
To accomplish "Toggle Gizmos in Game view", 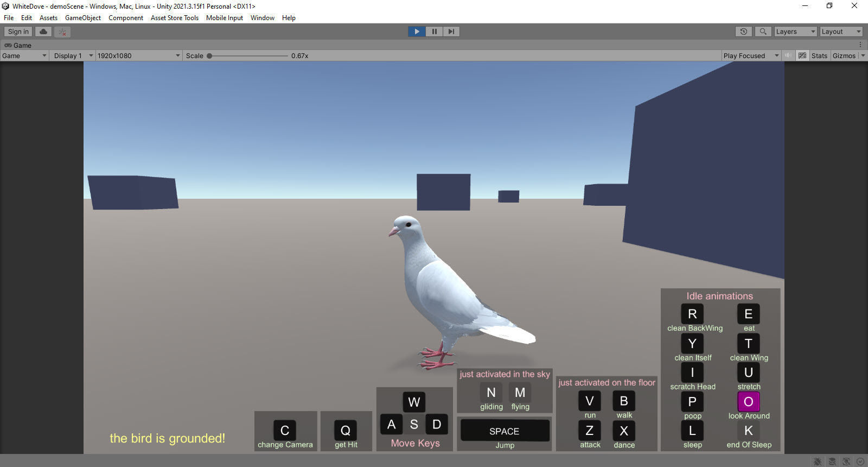I will tap(844, 55).
